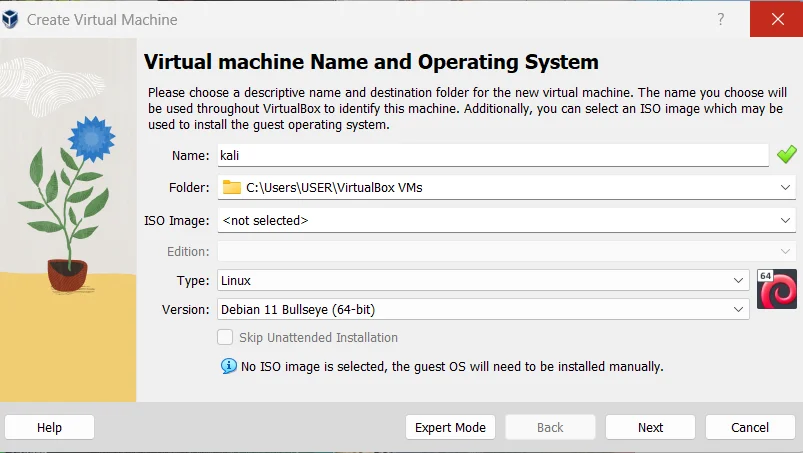The image size is (803, 453).
Task: Click the question mark help icon
Action: click(721, 19)
